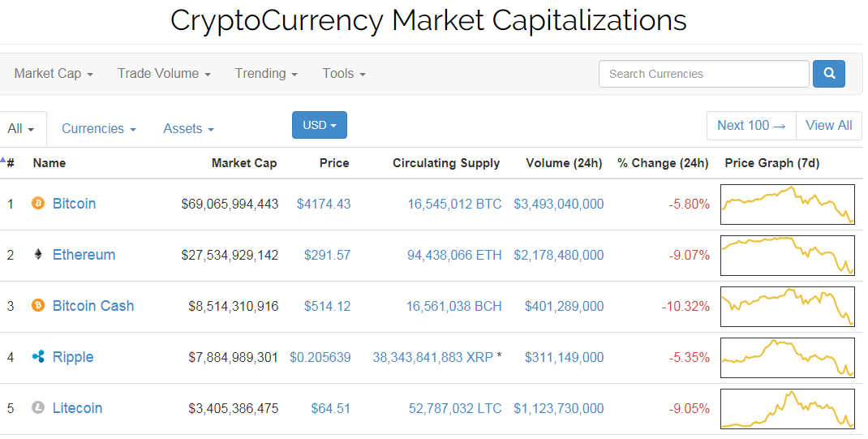Click the Bitcoin Cash logo icon
This screenshot has height=439, width=868.
[37, 306]
